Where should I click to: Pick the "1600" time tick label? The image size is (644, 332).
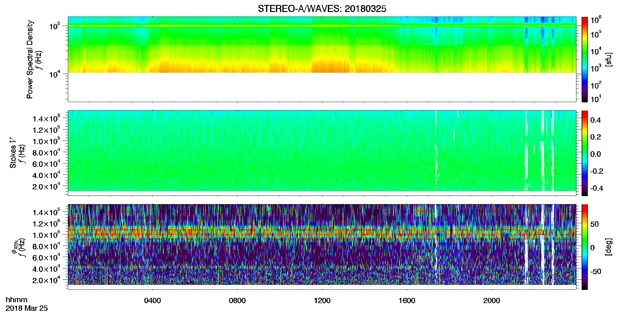(407, 301)
